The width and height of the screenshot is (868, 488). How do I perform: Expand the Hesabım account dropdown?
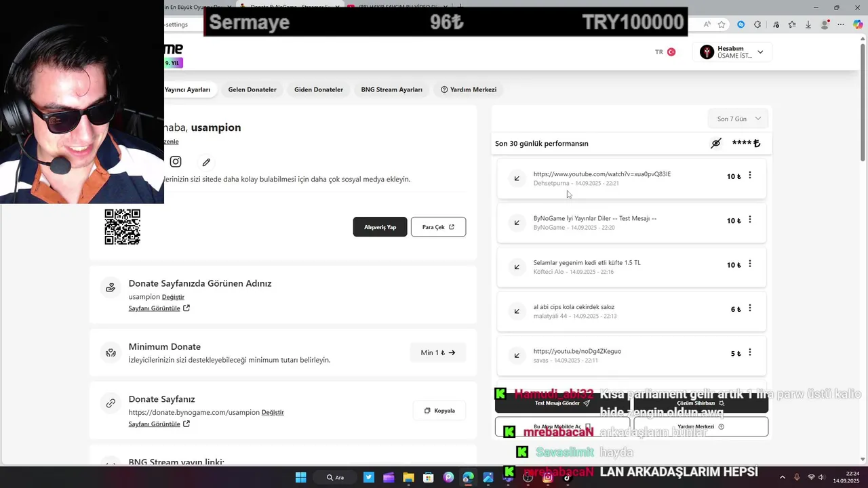point(732,52)
